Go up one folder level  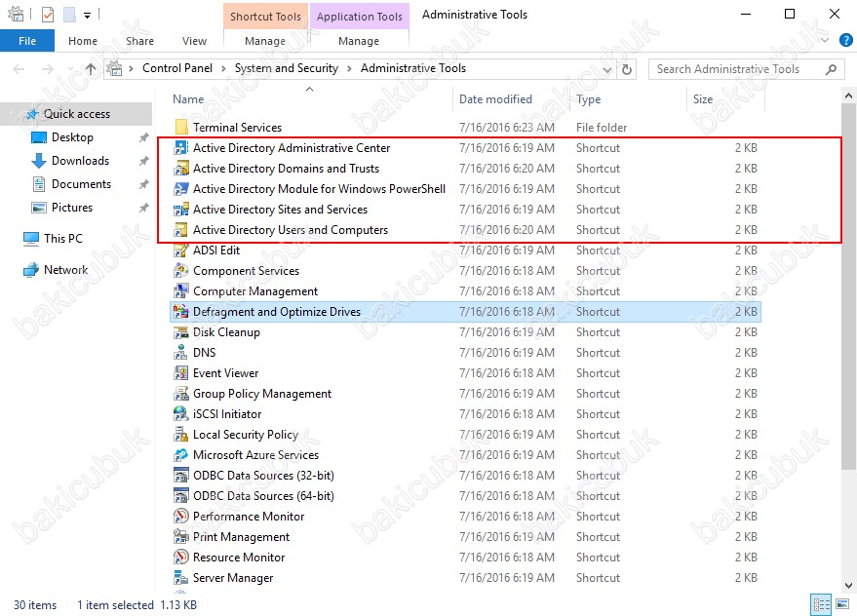click(x=90, y=69)
